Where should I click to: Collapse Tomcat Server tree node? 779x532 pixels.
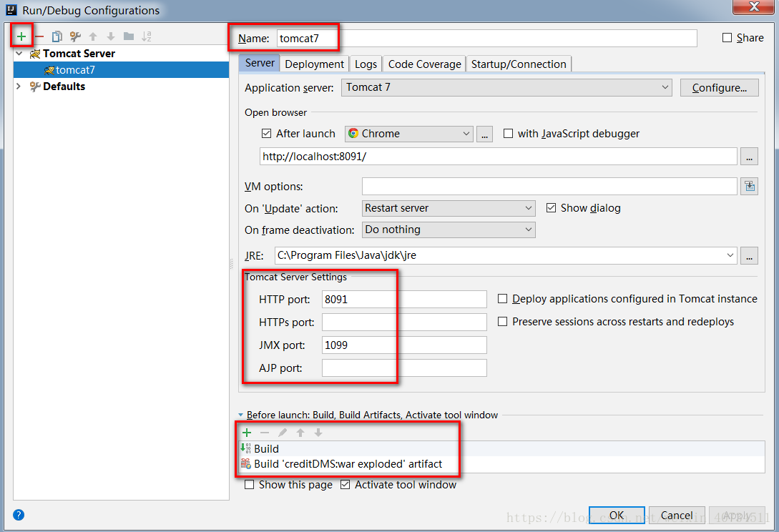pos(19,53)
